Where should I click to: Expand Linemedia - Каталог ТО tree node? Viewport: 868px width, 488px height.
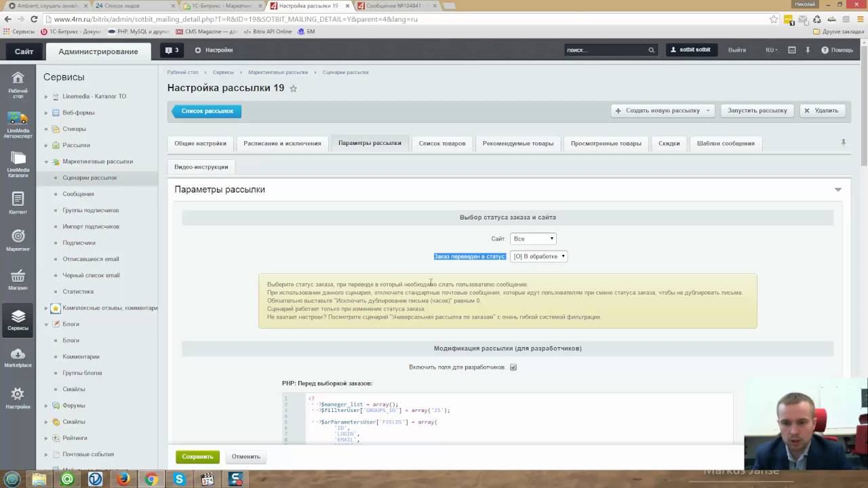point(46,96)
